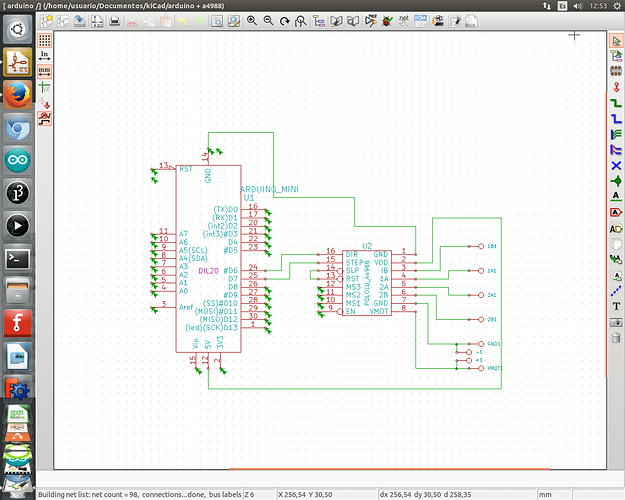This screenshot has width=625, height=500.
Task: Open the Arduino IDE from launcher
Action: click(17, 160)
